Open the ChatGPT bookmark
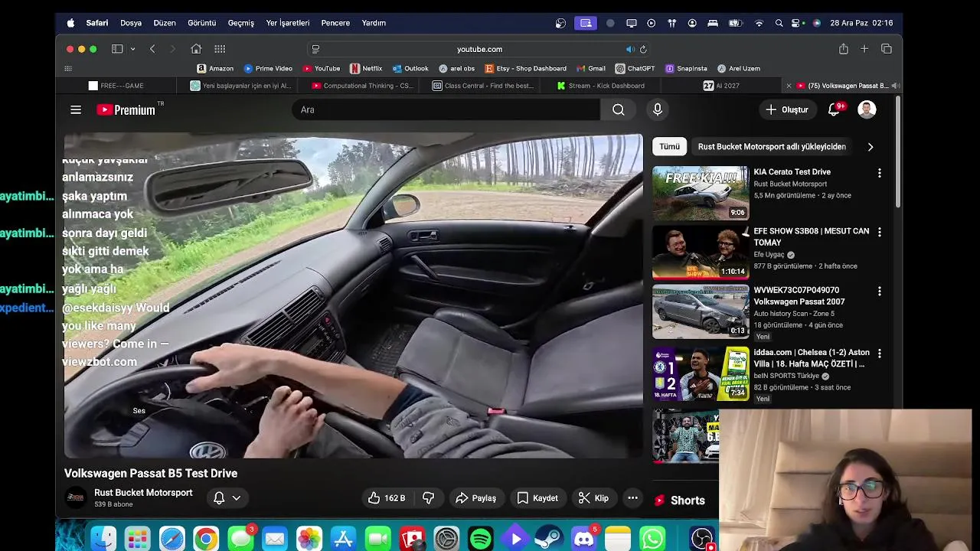 point(635,68)
